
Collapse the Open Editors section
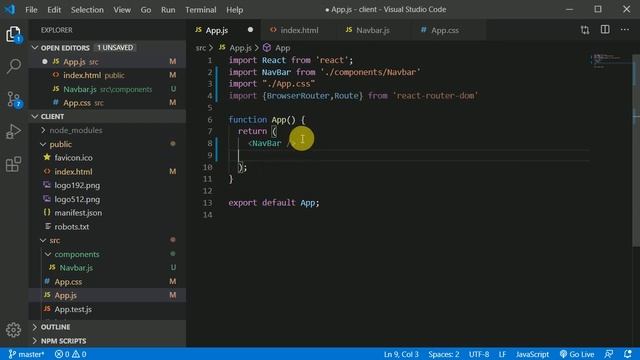(x=107, y=48)
